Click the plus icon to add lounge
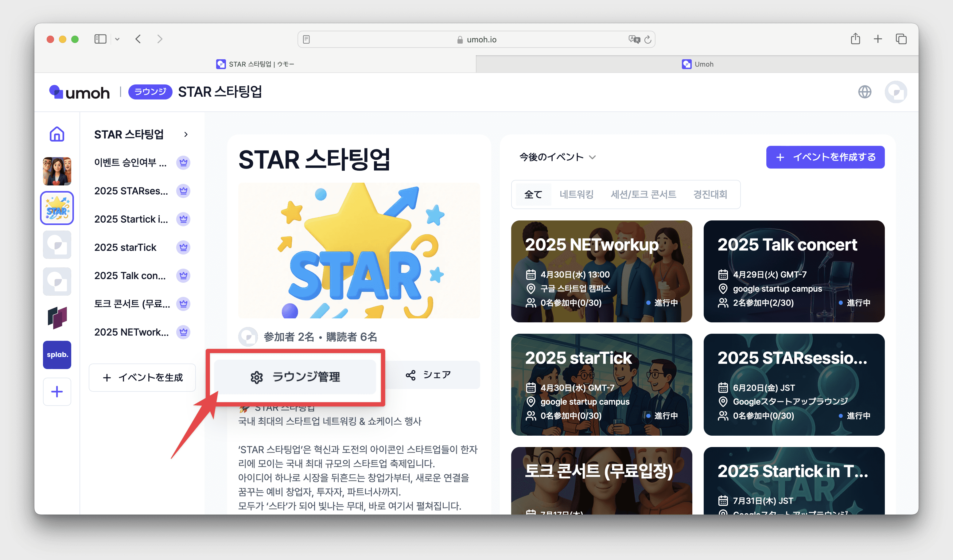Viewport: 953px width, 560px height. point(57,391)
